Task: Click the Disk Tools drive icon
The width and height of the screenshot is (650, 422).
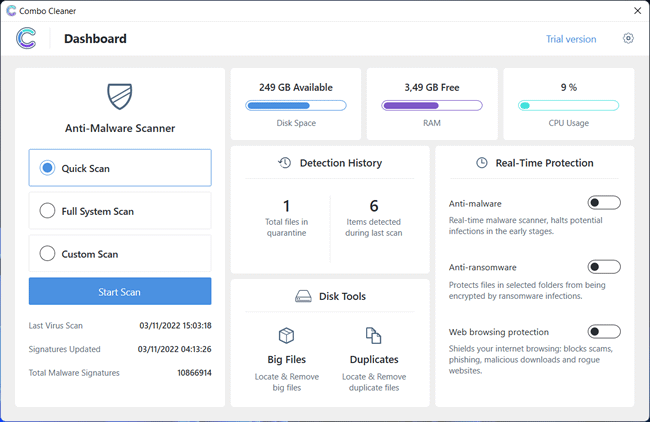Action: click(x=303, y=296)
